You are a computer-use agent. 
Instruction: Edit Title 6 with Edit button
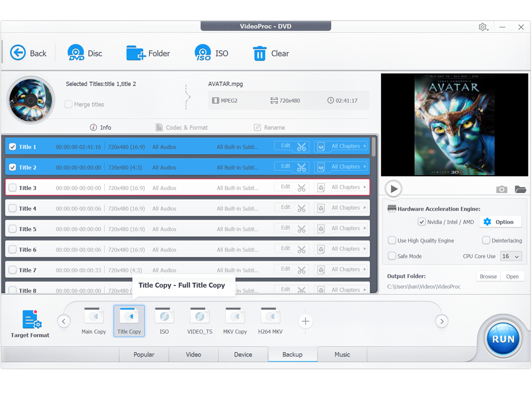click(x=285, y=248)
